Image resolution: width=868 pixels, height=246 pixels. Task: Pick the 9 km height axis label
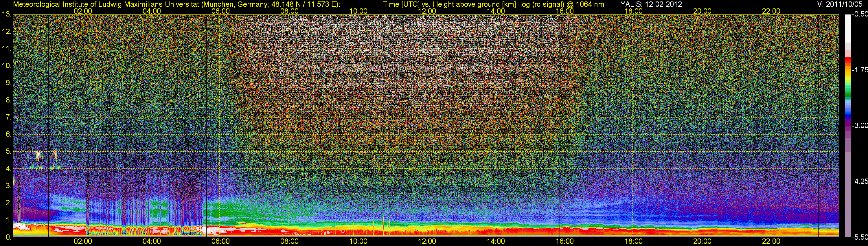(x=8, y=83)
